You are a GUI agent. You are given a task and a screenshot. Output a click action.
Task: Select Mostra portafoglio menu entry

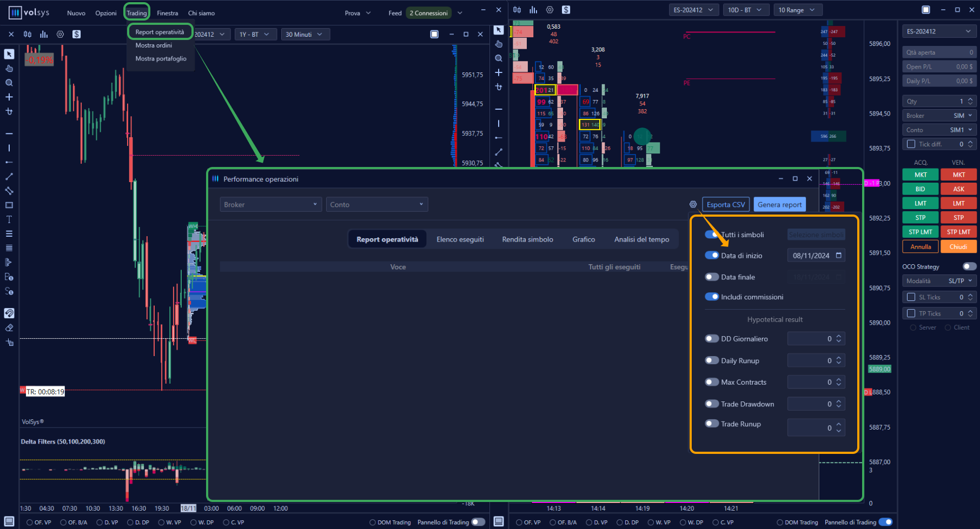pyautogui.click(x=161, y=58)
